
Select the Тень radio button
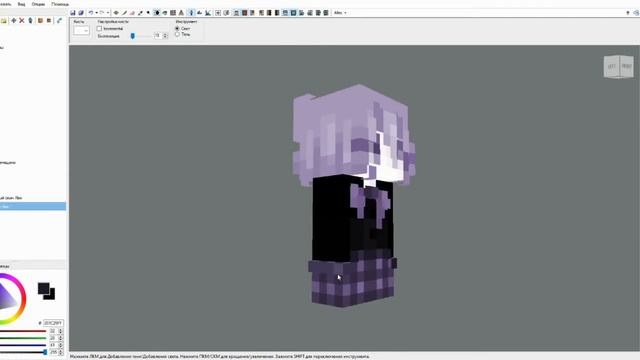click(x=177, y=34)
